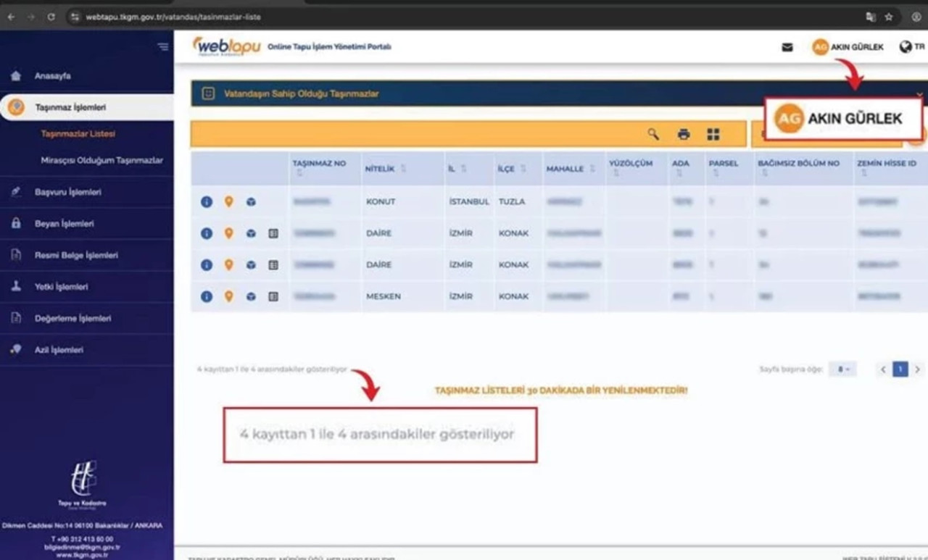Switch to grid view using the tiles icon
This screenshot has height=560, width=928.
(x=713, y=134)
